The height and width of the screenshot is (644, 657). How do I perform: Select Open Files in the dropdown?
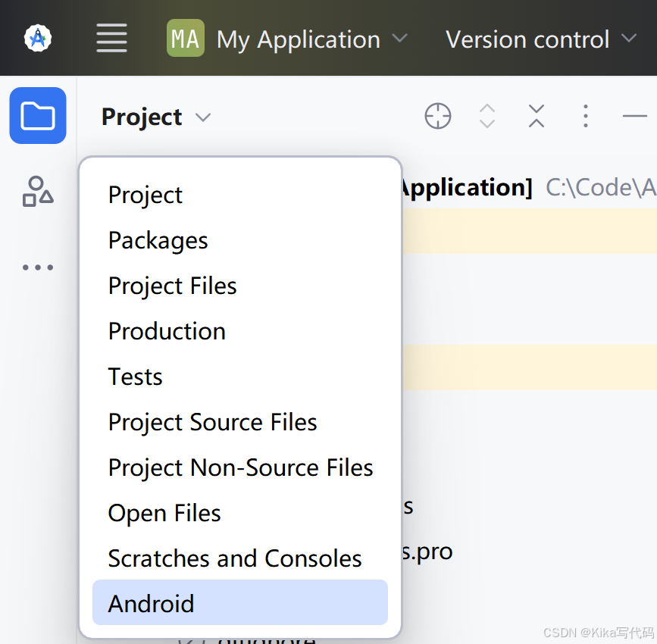click(x=164, y=513)
